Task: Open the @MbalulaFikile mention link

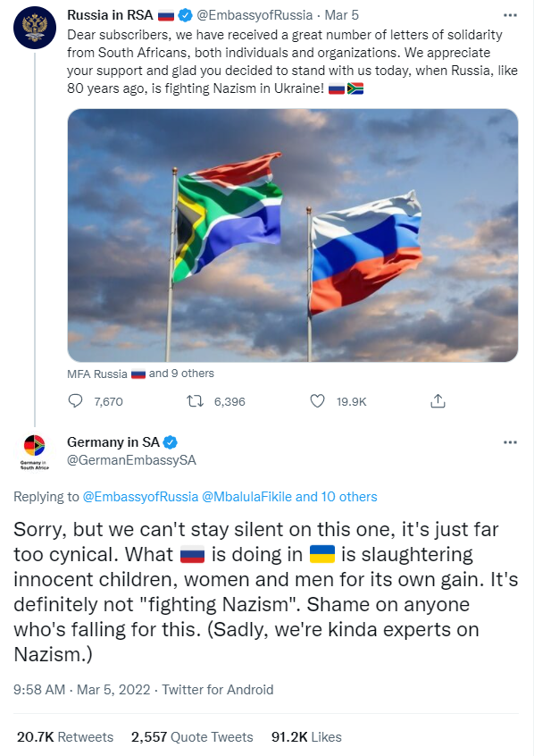Action: pyautogui.click(x=246, y=497)
